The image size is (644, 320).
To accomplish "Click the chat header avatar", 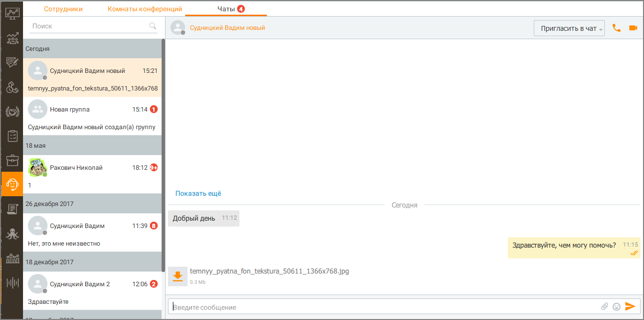I will pyautogui.click(x=177, y=28).
